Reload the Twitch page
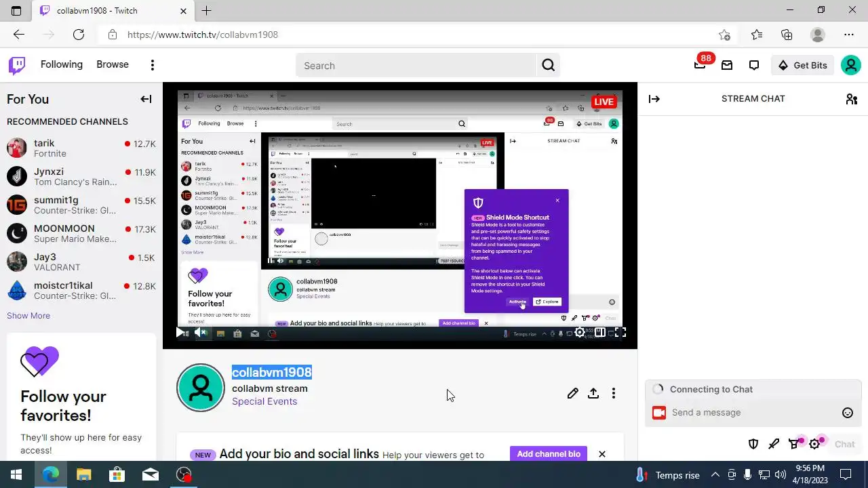 pyautogui.click(x=79, y=35)
